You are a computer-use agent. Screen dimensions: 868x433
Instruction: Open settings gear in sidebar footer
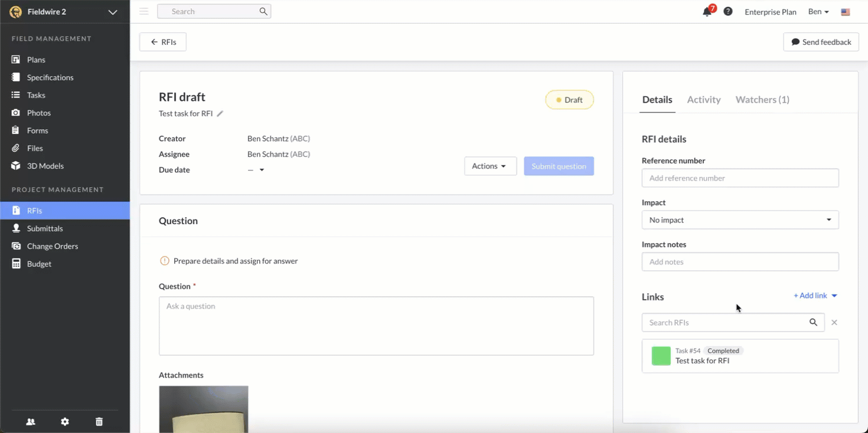[65, 421]
